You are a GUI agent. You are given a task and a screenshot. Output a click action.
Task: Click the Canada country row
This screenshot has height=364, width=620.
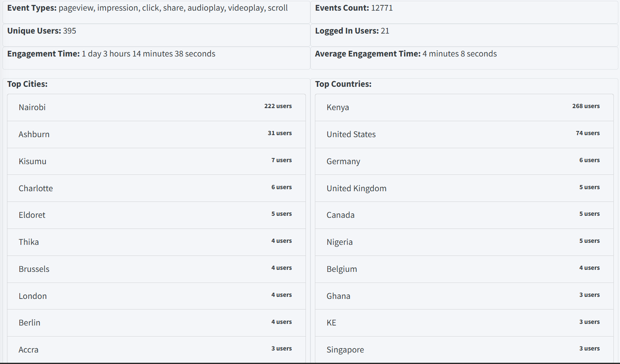[464, 215]
